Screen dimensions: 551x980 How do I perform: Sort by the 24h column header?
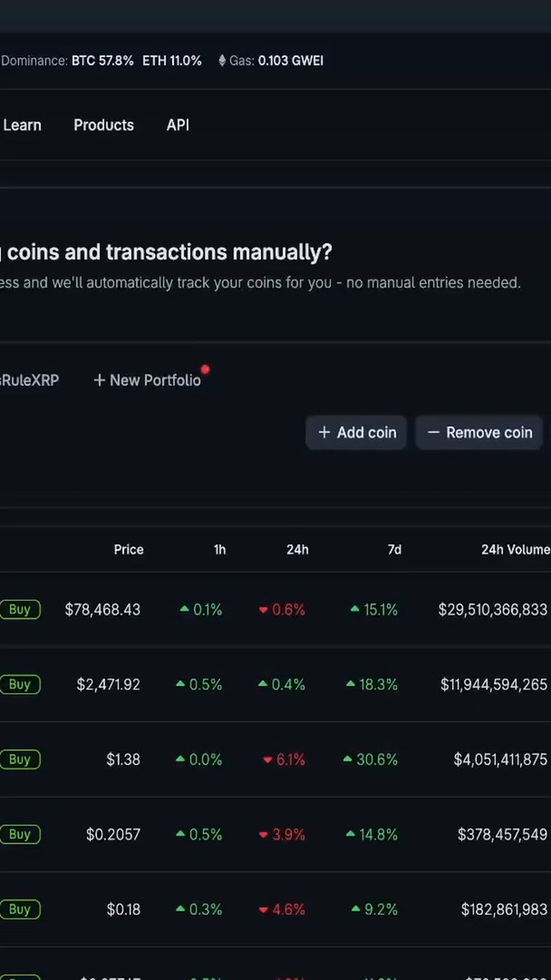coord(297,550)
